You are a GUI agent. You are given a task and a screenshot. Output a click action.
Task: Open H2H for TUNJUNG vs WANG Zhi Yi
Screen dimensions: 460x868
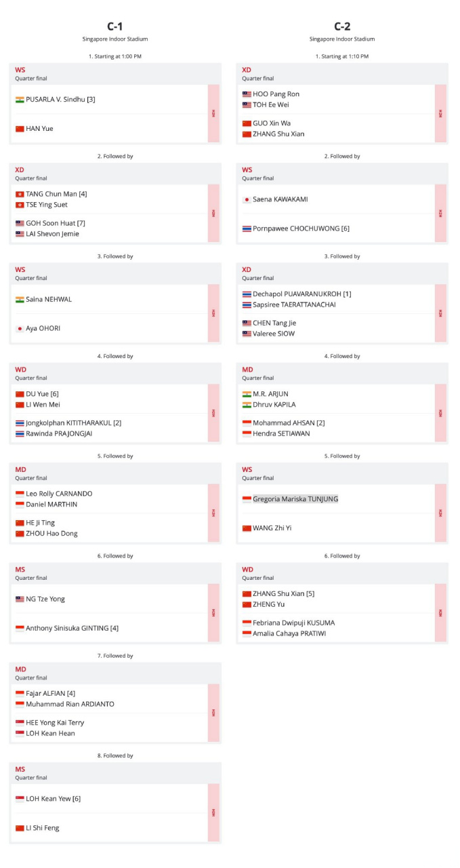pyautogui.click(x=440, y=513)
